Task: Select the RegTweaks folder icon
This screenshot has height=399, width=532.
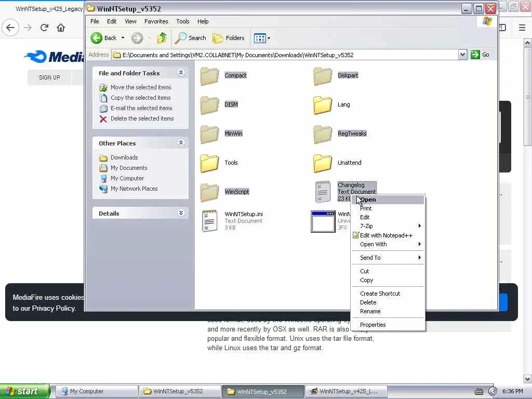Action: click(x=322, y=134)
